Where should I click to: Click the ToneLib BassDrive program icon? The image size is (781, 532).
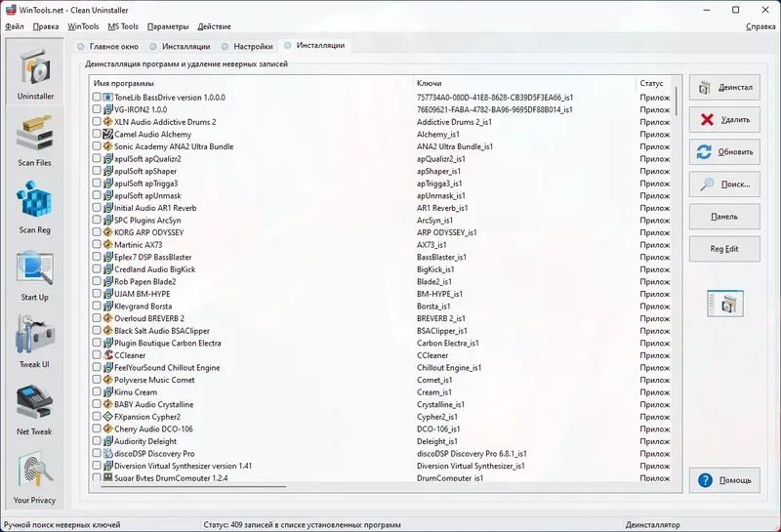[107, 98]
